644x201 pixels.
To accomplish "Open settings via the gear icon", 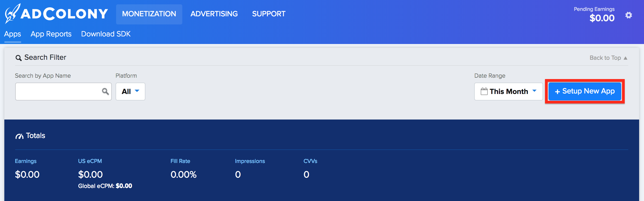I will click(x=629, y=15).
